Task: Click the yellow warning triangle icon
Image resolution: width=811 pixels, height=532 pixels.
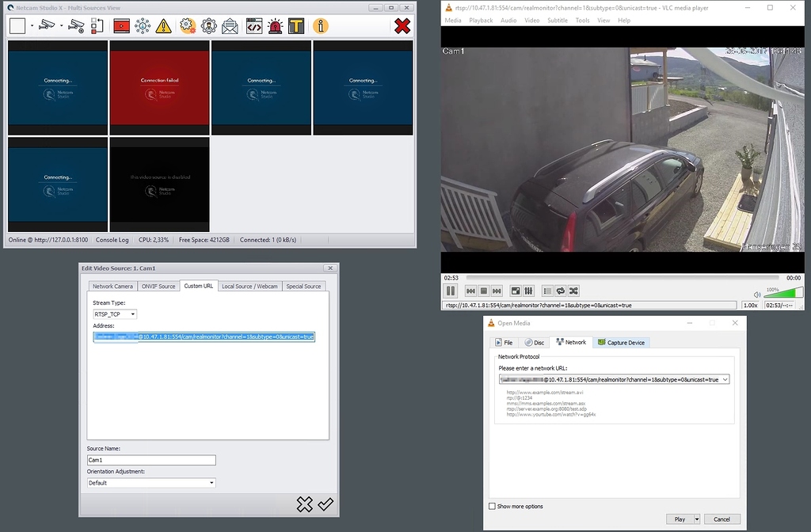Action: pos(163,26)
